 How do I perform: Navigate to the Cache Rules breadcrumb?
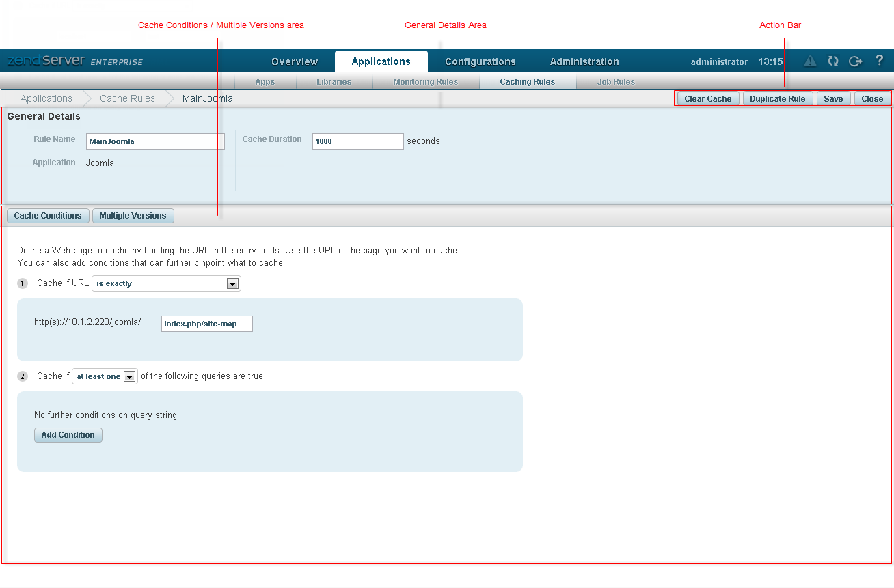point(127,98)
